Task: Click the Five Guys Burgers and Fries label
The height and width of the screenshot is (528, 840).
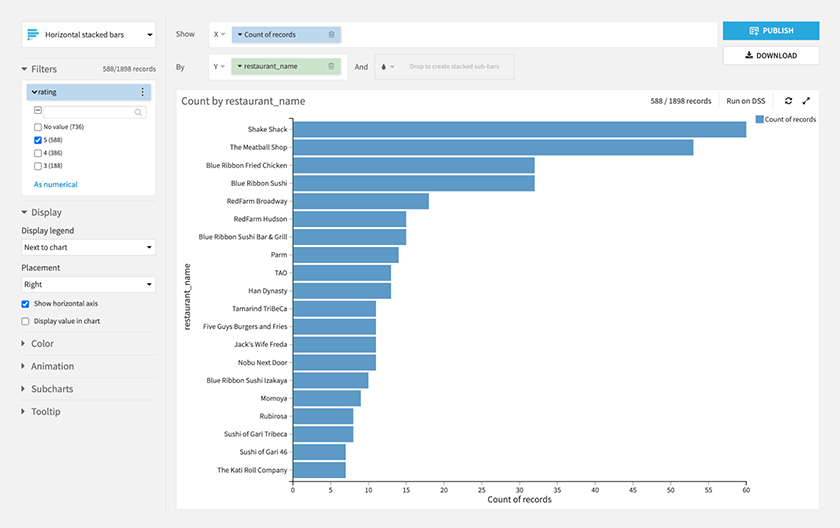Action: pos(245,327)
